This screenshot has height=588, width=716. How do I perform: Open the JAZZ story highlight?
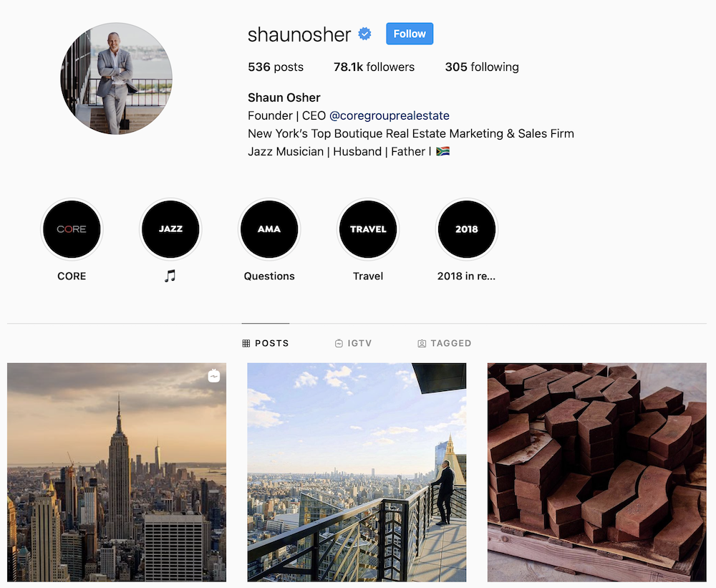[x=170, y=229]
